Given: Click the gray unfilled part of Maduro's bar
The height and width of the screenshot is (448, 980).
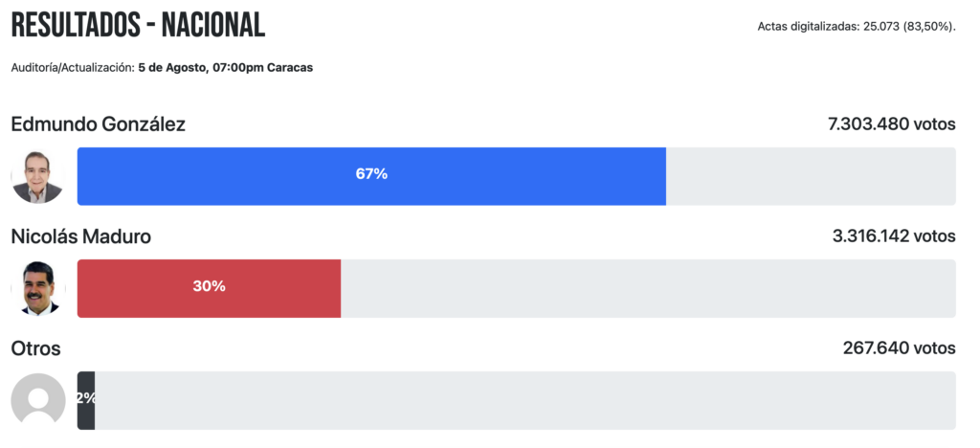Looking at the screenshot, I should click(647, 288).
